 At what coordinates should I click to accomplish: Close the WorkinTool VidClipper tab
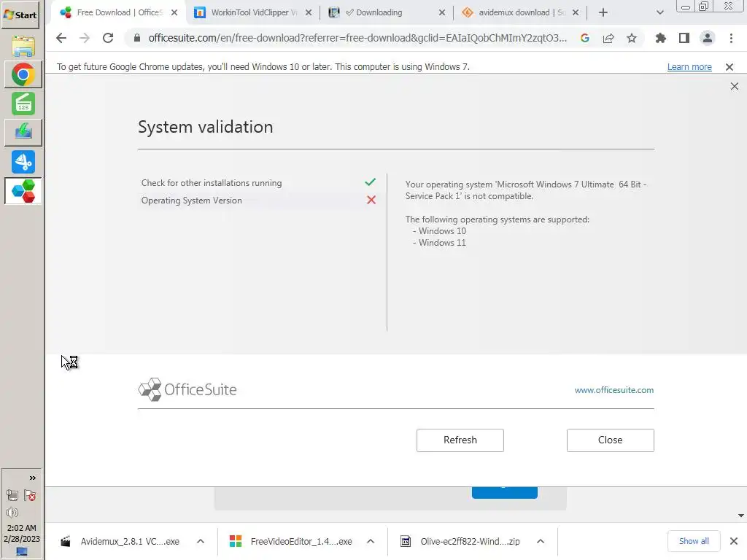[x=309, y=12]
